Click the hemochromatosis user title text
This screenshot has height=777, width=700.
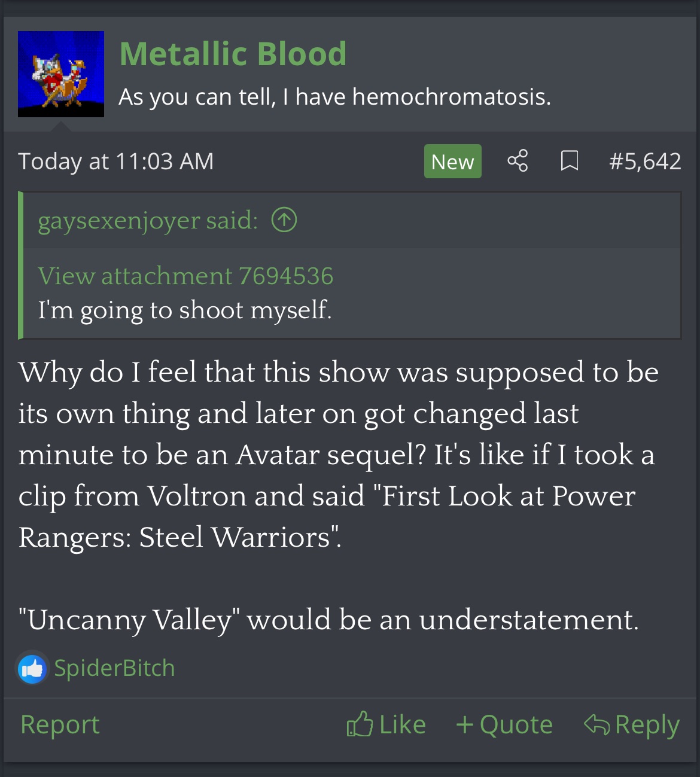coord(334,96)
